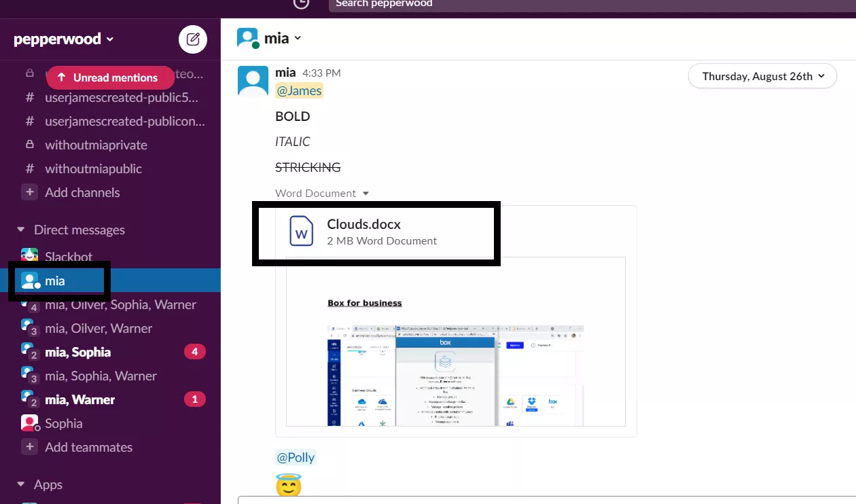Open the Clouds.docx file
Screen dimensions: 856x504
click(363, 224)
